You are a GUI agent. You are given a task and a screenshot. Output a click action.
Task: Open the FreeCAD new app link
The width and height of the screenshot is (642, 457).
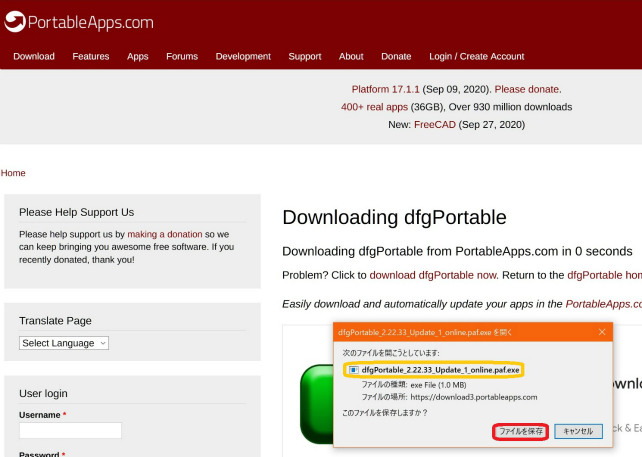tap(435, 124)
